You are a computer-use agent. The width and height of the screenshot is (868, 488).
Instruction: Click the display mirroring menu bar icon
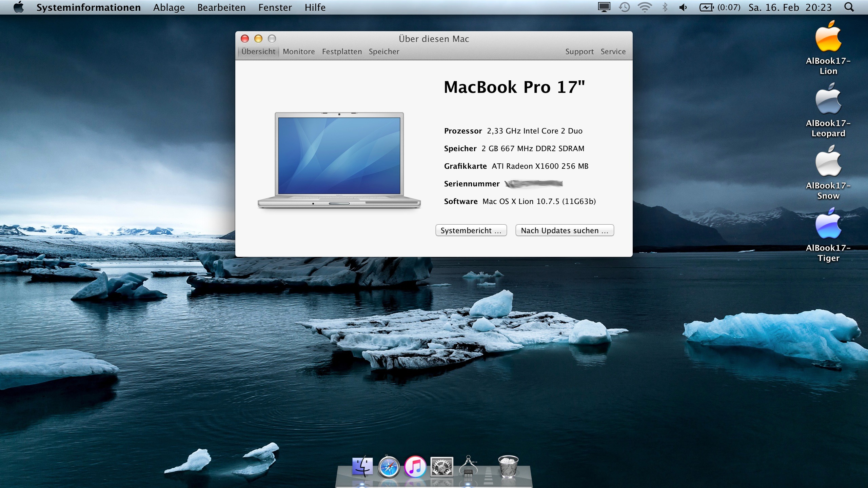click(x=604, y=7)
